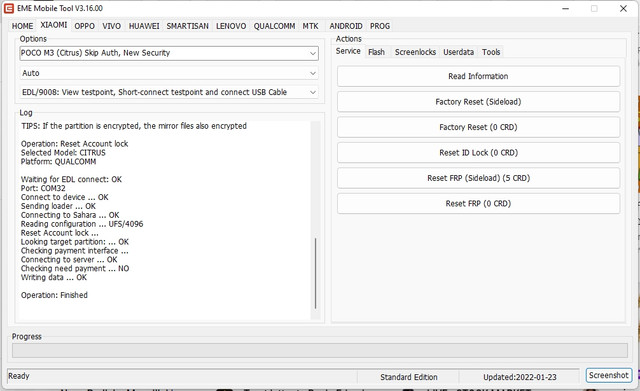
Task: Switch to the XIAOMI tab
Action: (x=53, y=25)
